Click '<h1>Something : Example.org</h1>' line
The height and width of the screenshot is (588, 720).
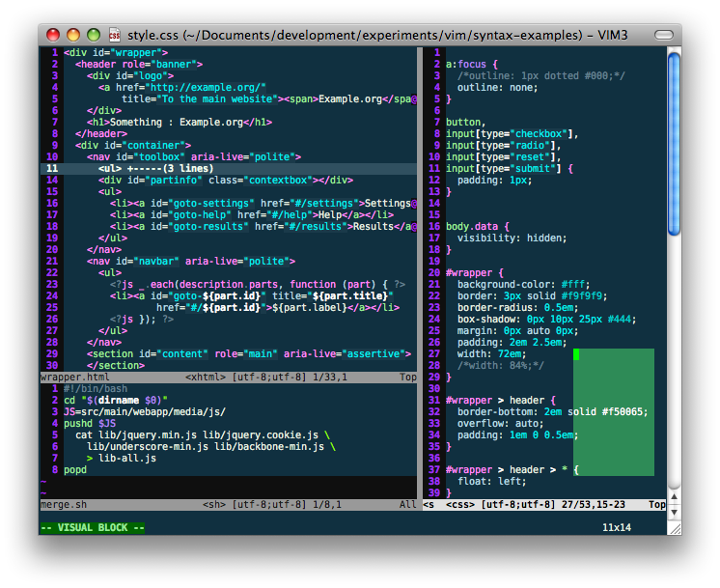180,123
